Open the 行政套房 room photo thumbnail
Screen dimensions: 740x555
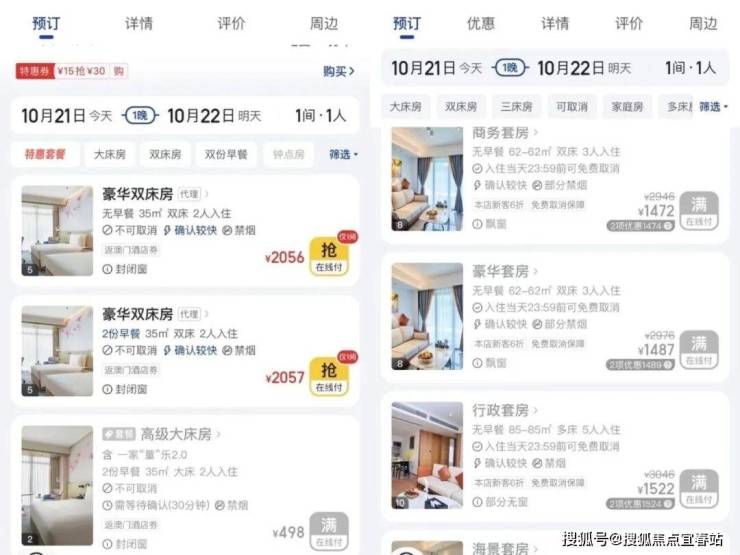point(427,455)
